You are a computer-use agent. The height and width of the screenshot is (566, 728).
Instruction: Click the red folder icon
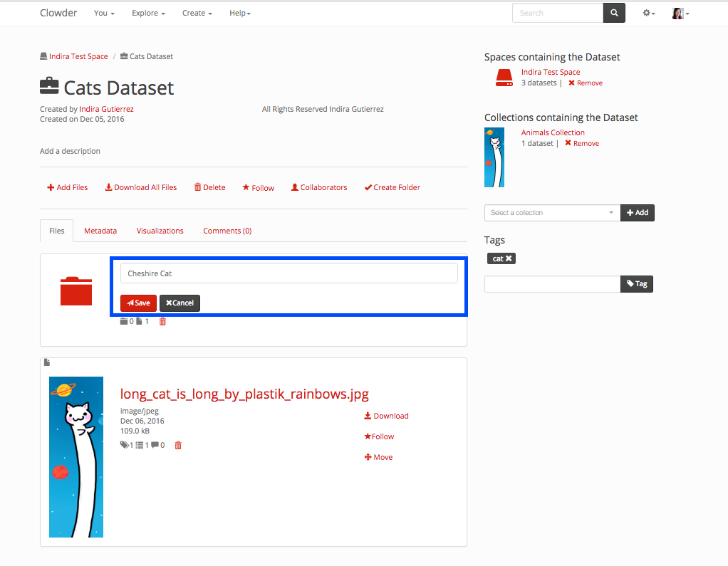tap(76, 290)
